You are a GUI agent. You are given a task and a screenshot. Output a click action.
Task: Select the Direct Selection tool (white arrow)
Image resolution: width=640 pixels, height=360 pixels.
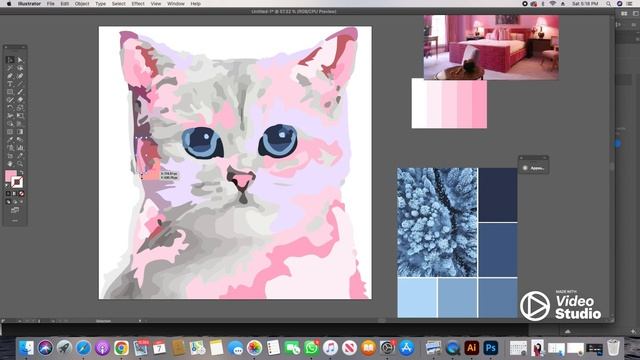tap(20, 60)
